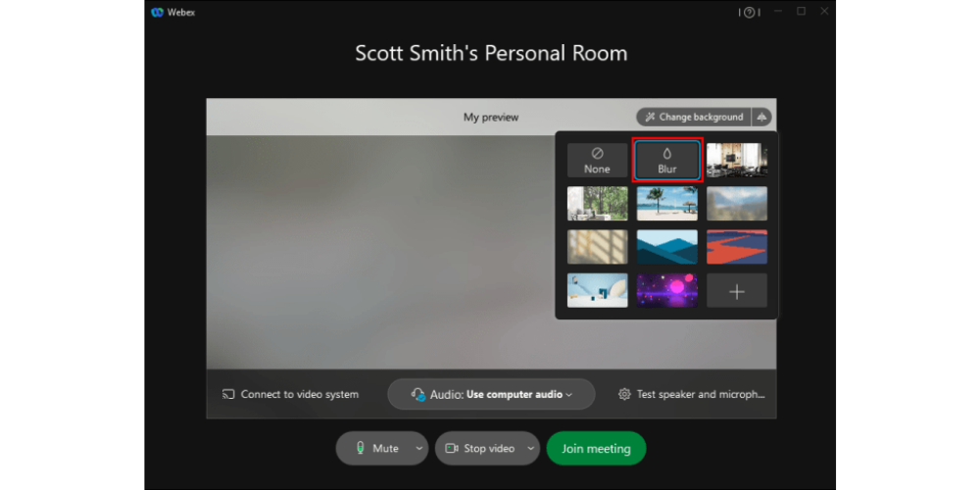Select the Blur background option
The height and width of the screenshot is (490, 980).
667,161
